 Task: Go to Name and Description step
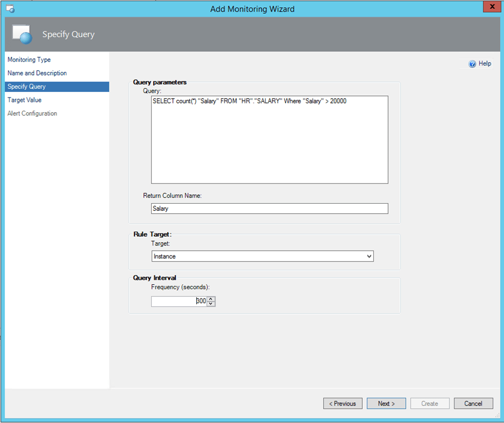(x=37, y=73)
